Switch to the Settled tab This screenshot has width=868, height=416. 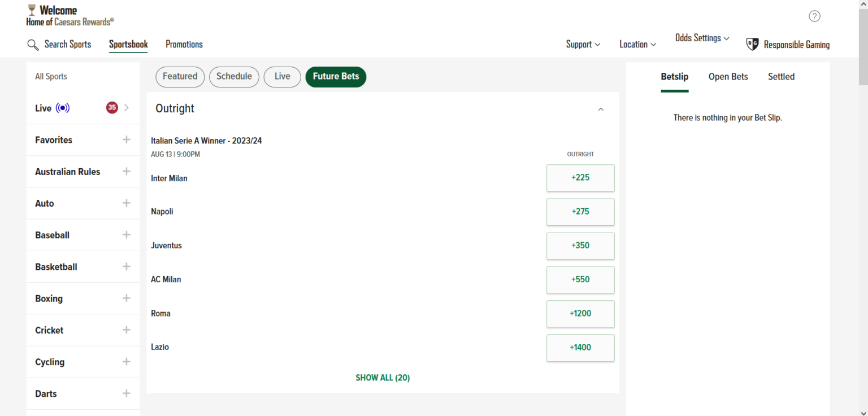click(781, 77)
